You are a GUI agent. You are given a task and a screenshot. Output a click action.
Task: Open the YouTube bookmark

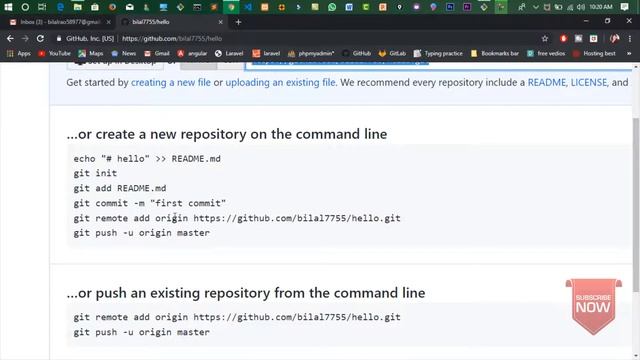54,53
